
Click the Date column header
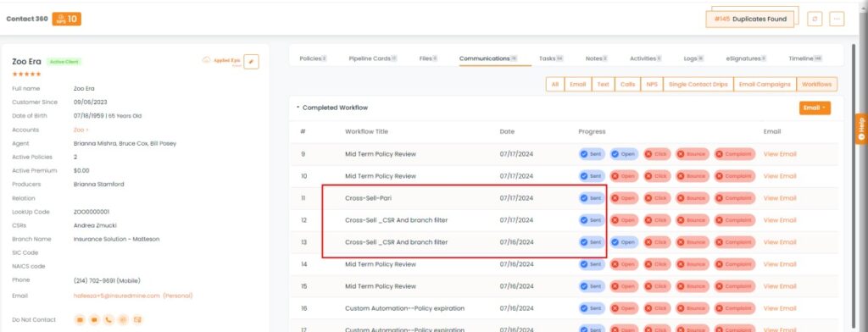(x=507, y=131)
